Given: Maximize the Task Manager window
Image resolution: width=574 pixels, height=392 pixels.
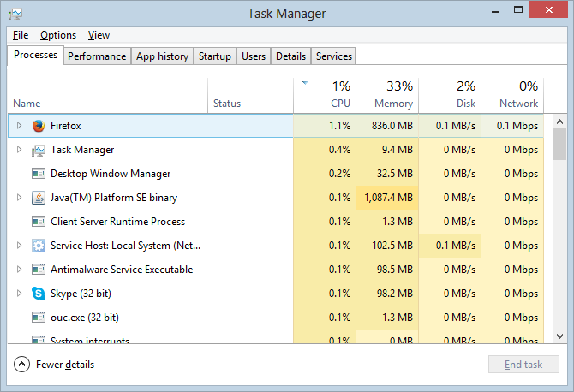Looking at the screenshot, I should 518,10.
